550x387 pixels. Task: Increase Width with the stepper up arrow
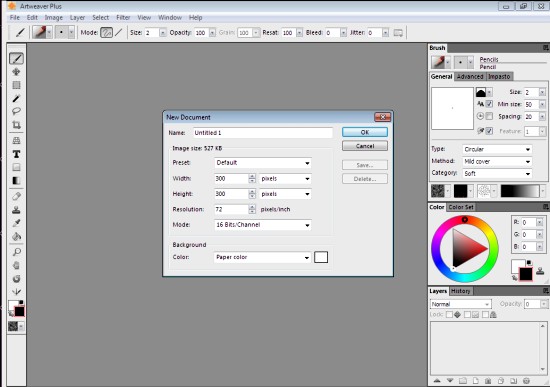pos(252,176)
